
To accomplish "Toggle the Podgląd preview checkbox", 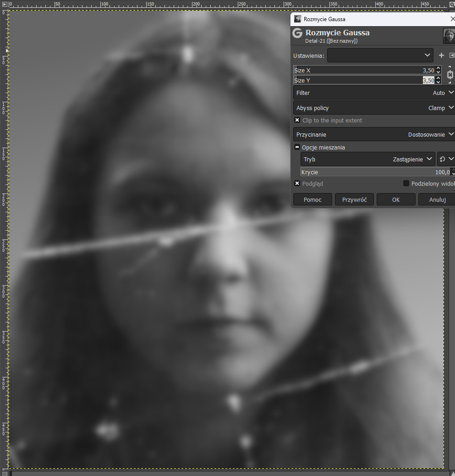I will click(x=297, y=183).
